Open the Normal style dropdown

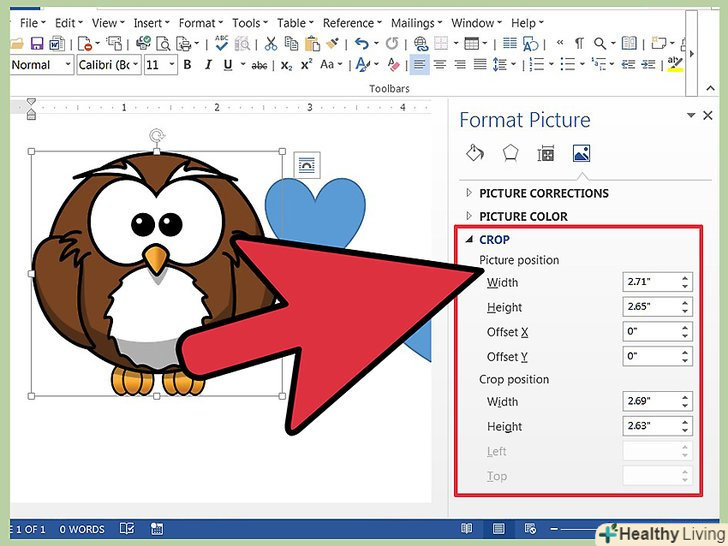pyautogui.click(x=40, y=65)
